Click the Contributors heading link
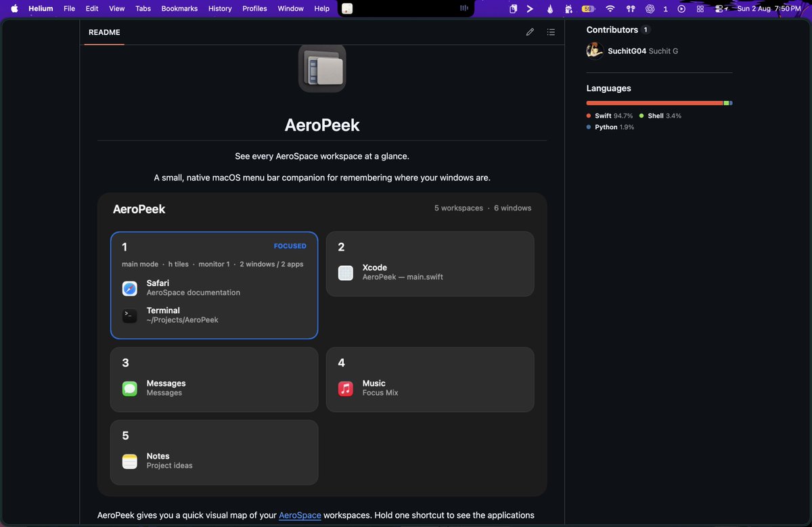812x527 pixels. coord(612,30)
